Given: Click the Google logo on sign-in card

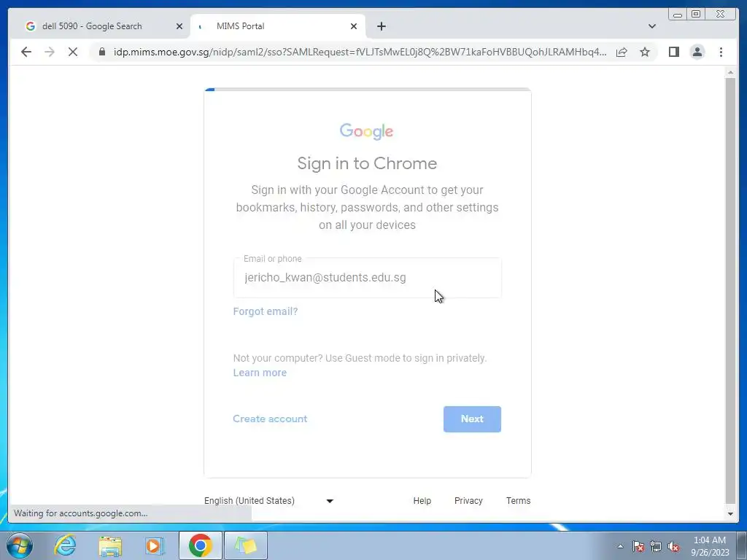Looking at the screenshot, I should pyautogui.click(x=366, y=131).
